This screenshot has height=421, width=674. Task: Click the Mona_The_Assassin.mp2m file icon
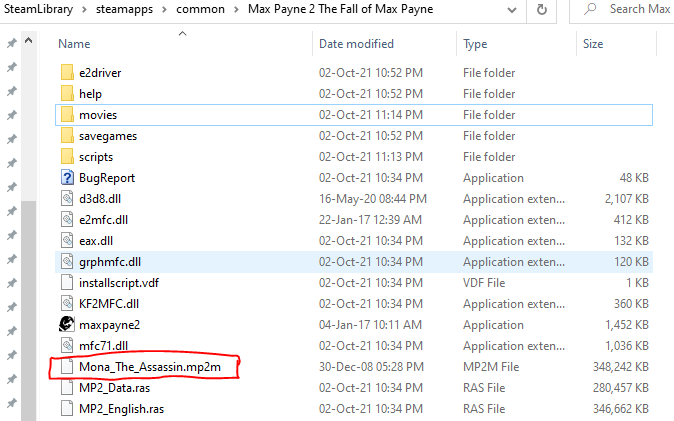(67, 367)
